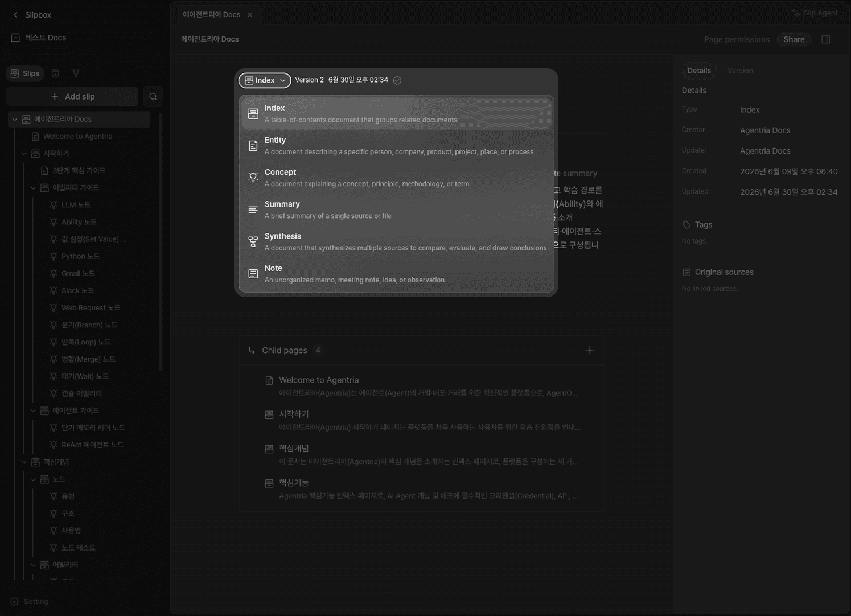Add a child page with plus icon

coord(590,350)
